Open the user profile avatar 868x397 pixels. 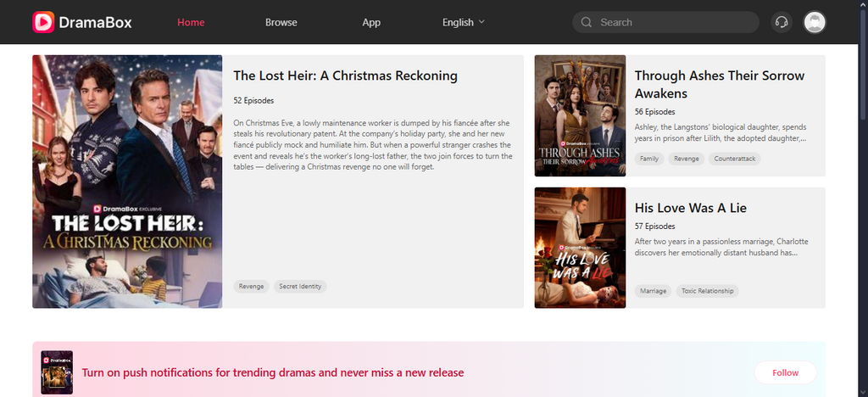[815, 22]
